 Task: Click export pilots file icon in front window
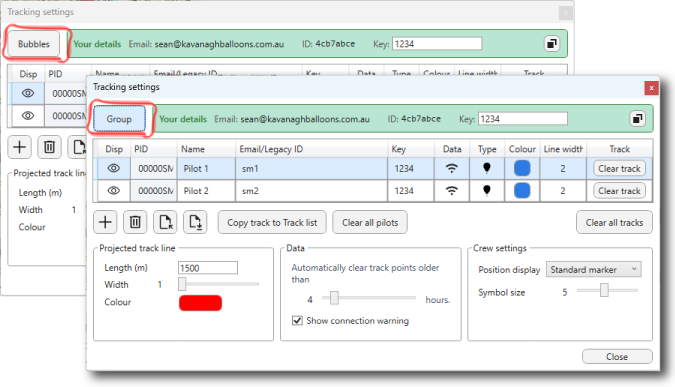(195, 222)
